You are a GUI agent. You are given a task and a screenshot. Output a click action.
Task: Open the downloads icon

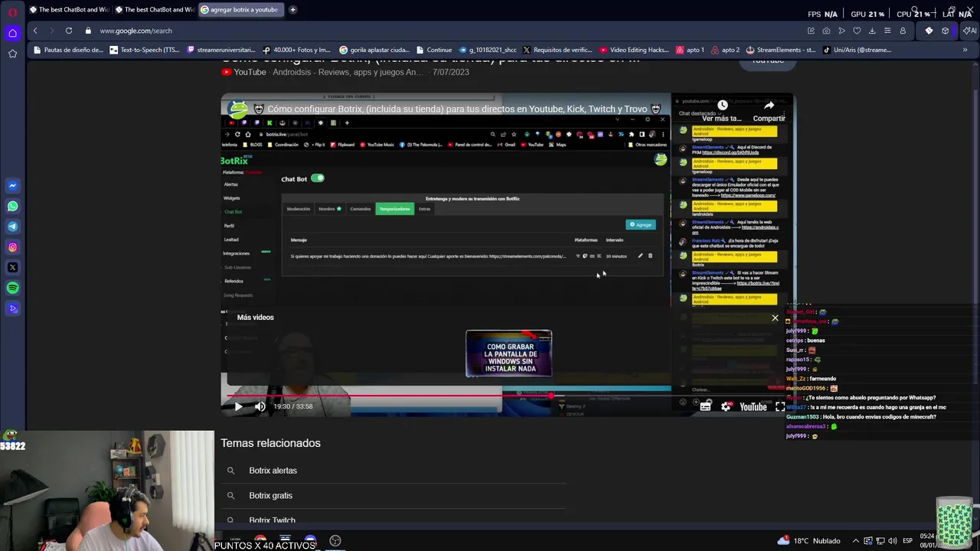point(872,31)
